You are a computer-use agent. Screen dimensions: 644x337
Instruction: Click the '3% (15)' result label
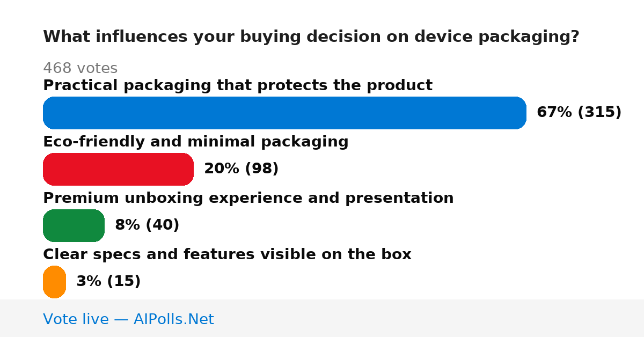(108, 281)
